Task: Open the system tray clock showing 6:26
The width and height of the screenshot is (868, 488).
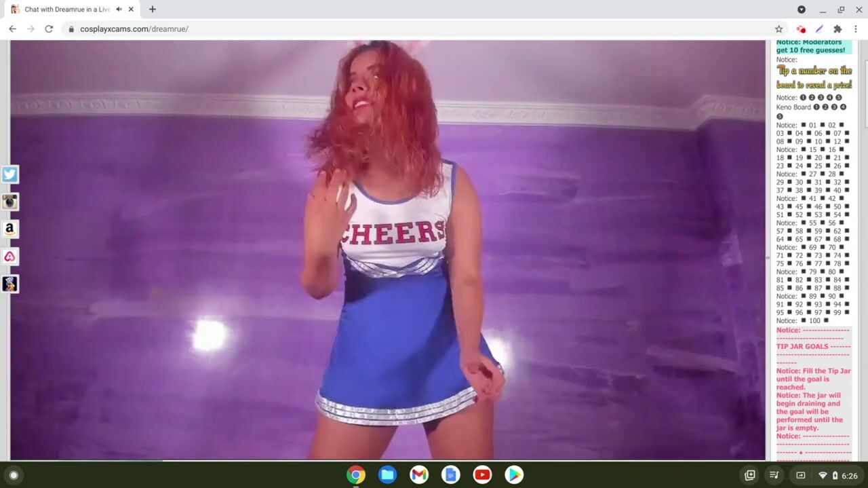Action: (849, 476)
